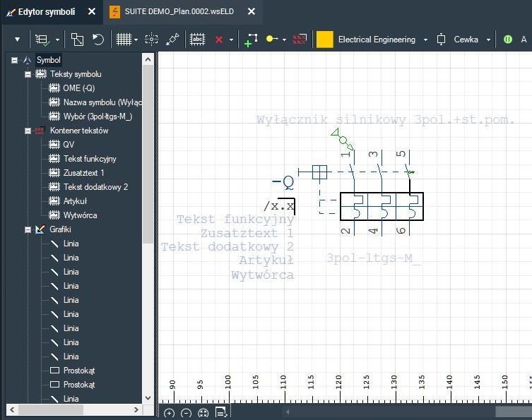Click the red text container icon
This screenshot has height=420, width=532.
point(300,40)
